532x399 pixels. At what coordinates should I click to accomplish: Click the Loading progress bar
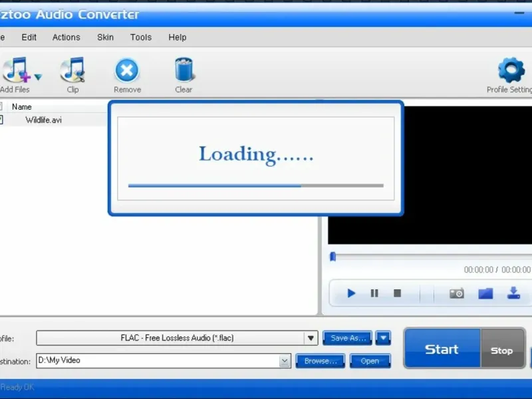point(256,186)
